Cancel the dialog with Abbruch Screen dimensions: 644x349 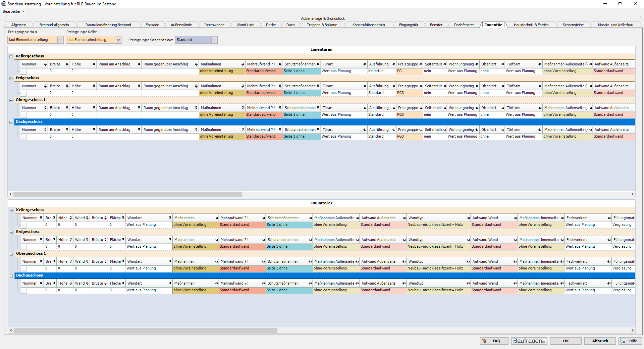point(600,341)
